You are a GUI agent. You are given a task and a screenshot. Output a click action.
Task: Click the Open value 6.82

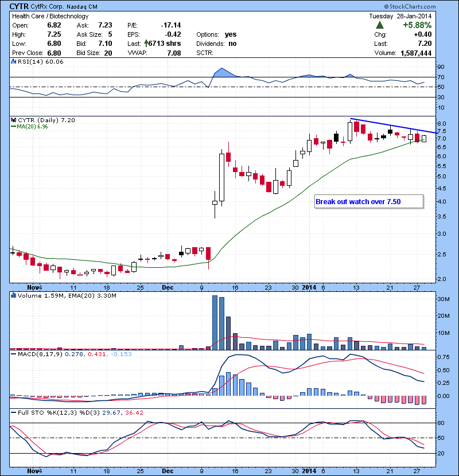click(x=54, y=25)
